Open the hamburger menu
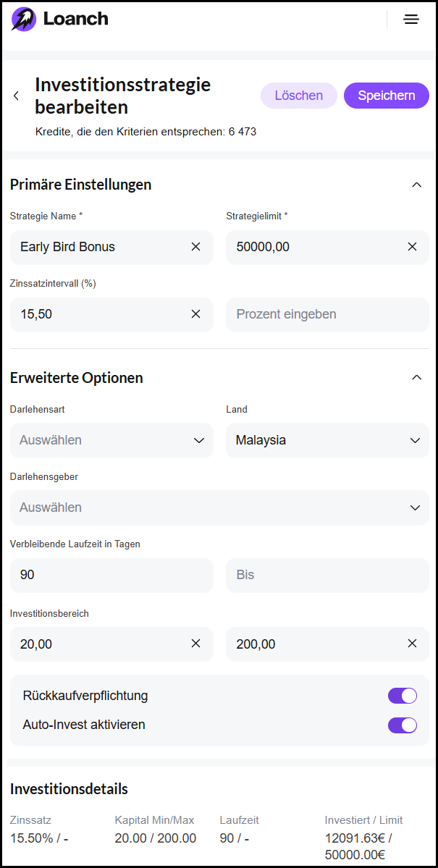The height and width of the screenshot is (868, 438). coord(411,20)
